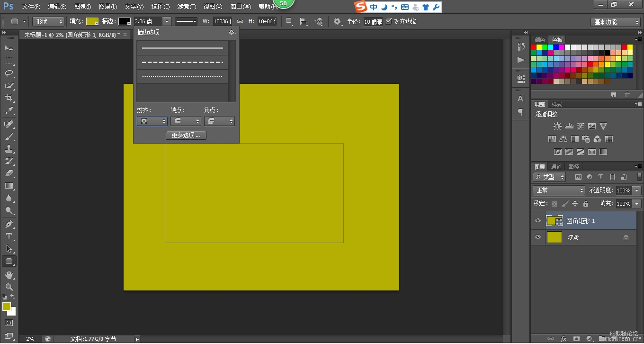Select the Quick Selection tool

(9, 86)
